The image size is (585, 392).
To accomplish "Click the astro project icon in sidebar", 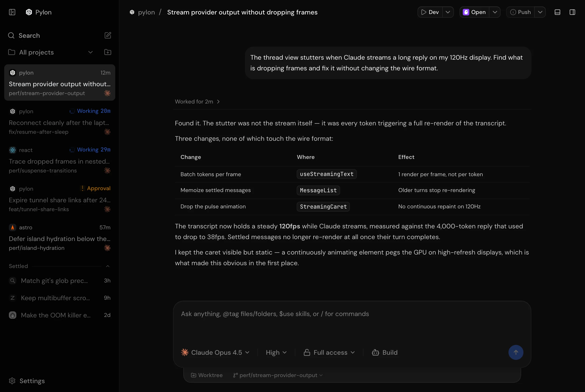I will tap(13, 227).
